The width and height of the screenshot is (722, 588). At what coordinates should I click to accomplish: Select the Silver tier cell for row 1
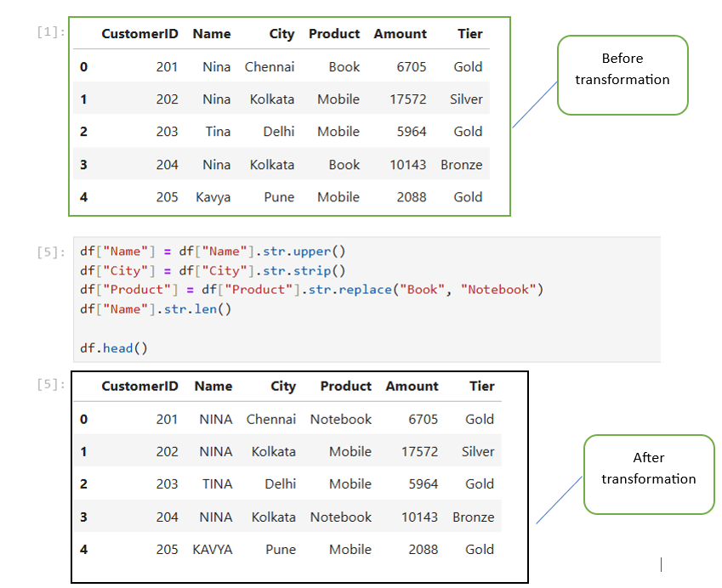477,451
